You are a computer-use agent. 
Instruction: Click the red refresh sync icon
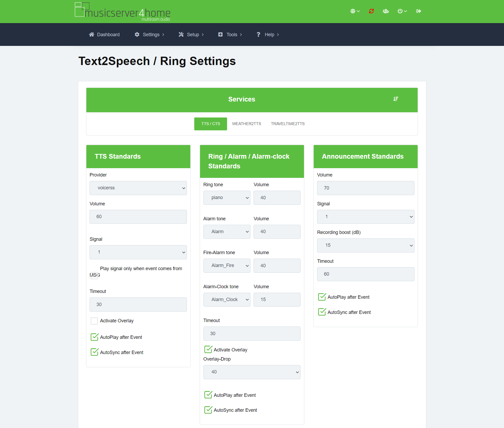click(371, 11)
